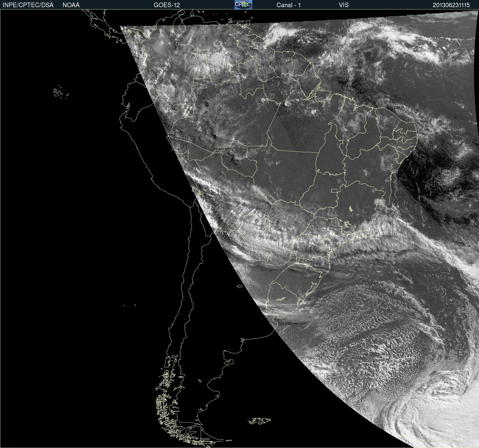The width and height of the screenshot is (479, 448).
Task: Click the INPE/CPTEC/DSA header label
Action: (x=28, y=5)
